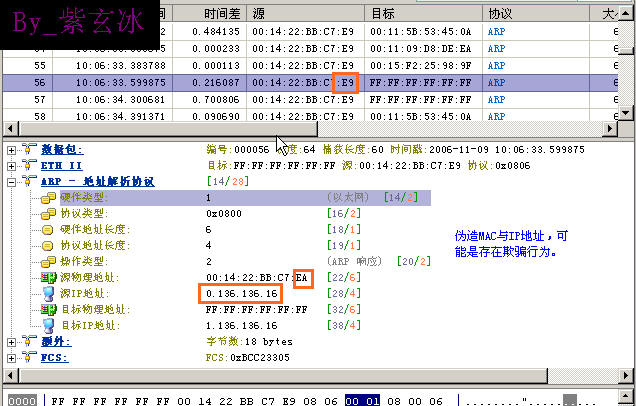Click packet list scroll left arrow
The width and height of the screenshot is (636, 406).
tap(11, 129)
